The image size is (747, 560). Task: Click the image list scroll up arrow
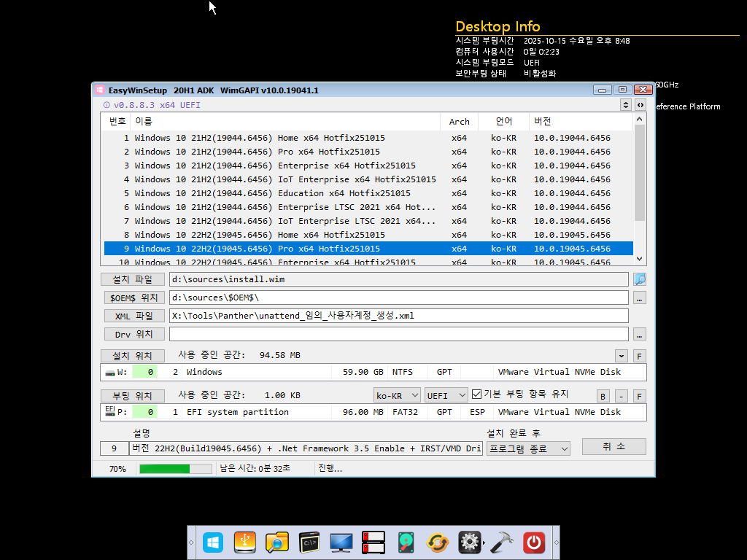coord(639,119)
